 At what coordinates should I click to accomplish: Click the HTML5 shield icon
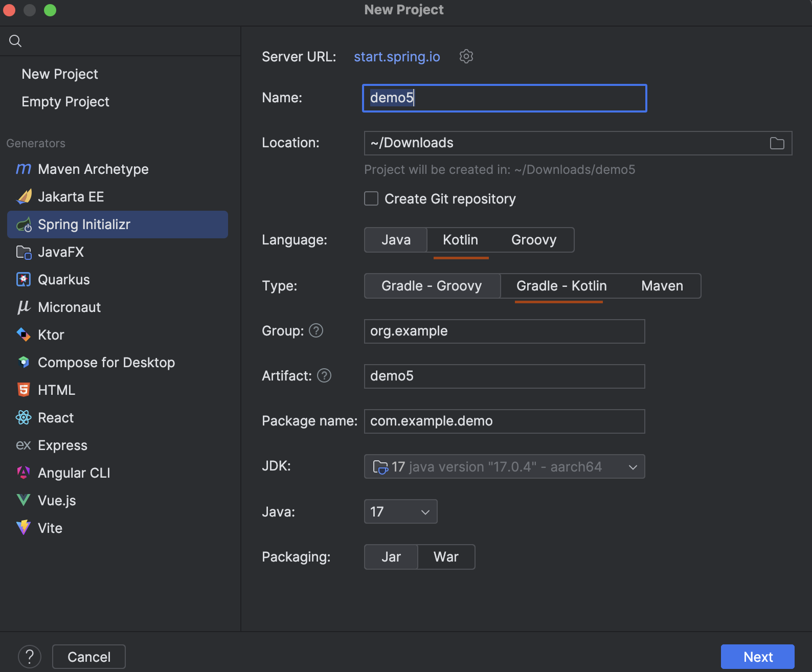coord(24,390)
